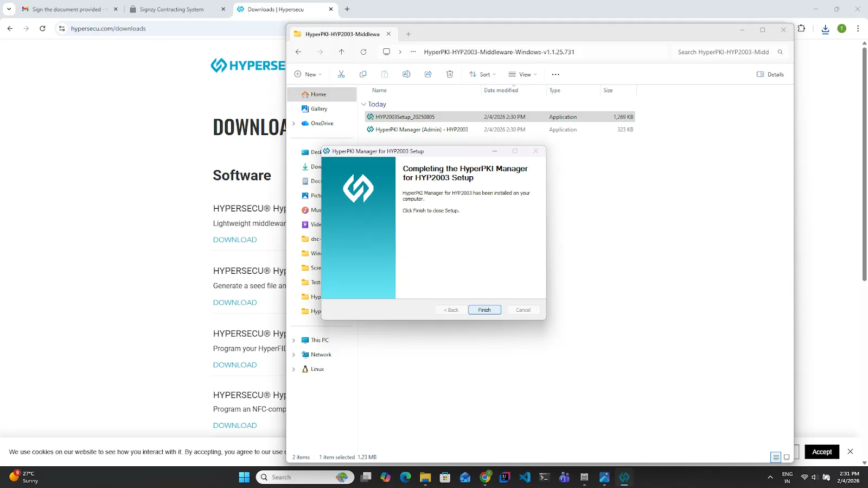Viewport: 868px width, 488px height.
Task: Dismiss the cookie banner with X
Action: click(x=850, y=452)
